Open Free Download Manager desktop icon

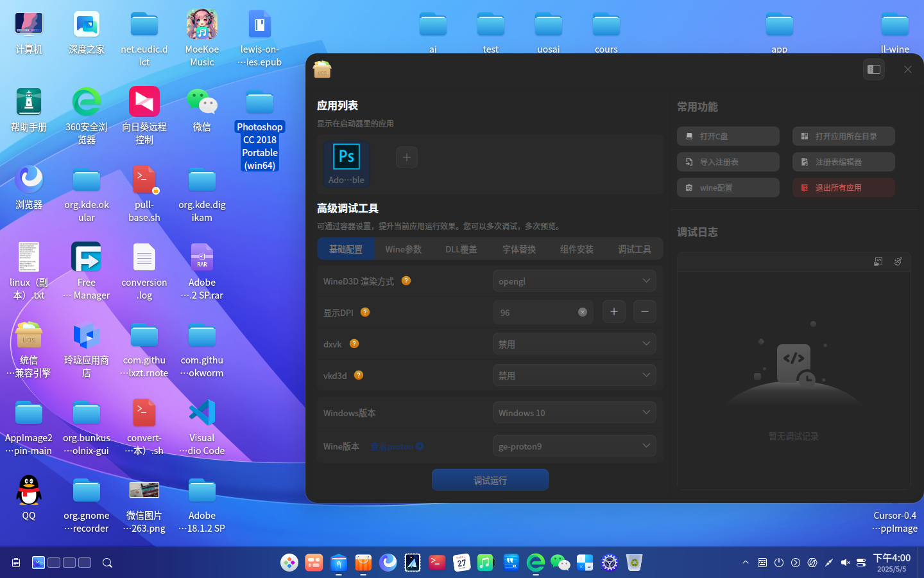click(87, 271)
